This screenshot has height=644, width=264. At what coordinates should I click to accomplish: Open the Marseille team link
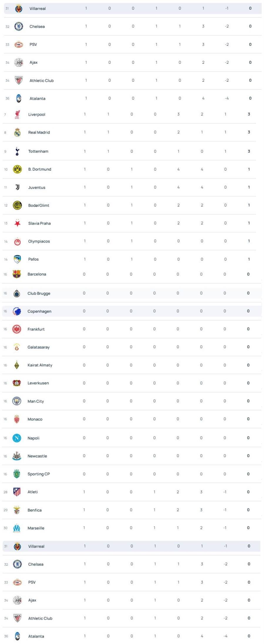point(36,528)
